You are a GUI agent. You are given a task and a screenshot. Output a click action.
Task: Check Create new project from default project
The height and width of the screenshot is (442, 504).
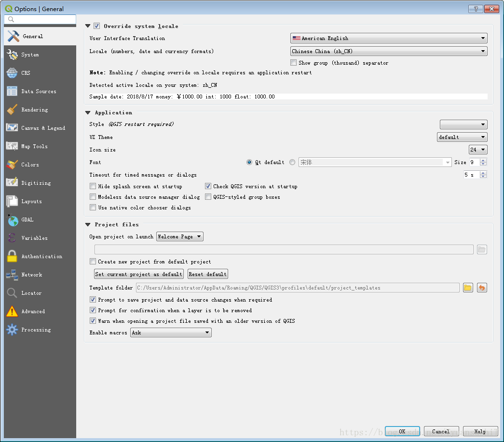[93, 262]
